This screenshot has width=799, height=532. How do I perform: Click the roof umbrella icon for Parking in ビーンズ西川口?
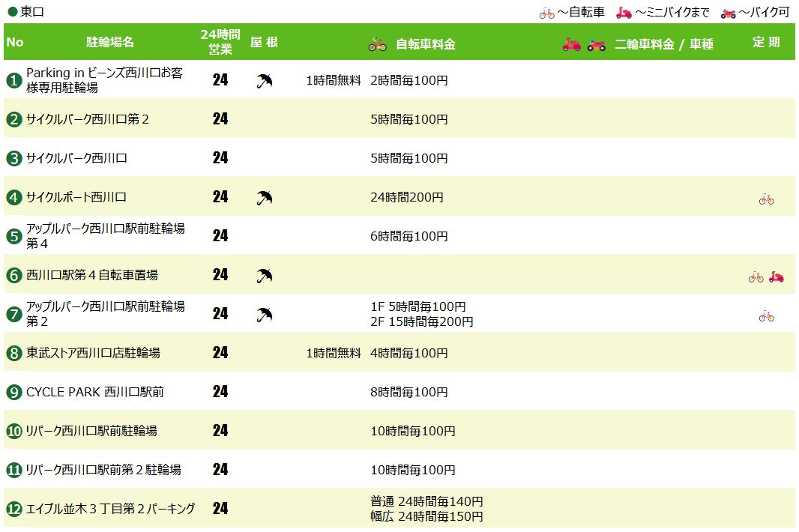(264, 81)
